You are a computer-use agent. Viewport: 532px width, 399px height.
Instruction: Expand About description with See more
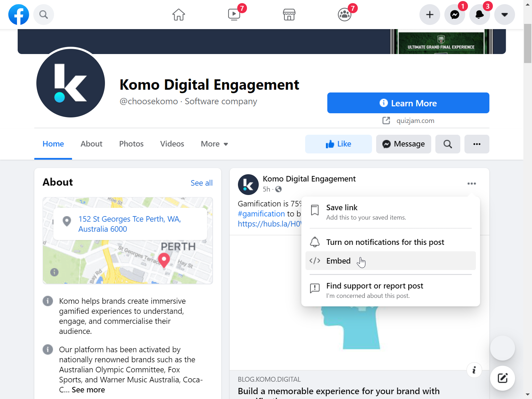tap(88, 390)
